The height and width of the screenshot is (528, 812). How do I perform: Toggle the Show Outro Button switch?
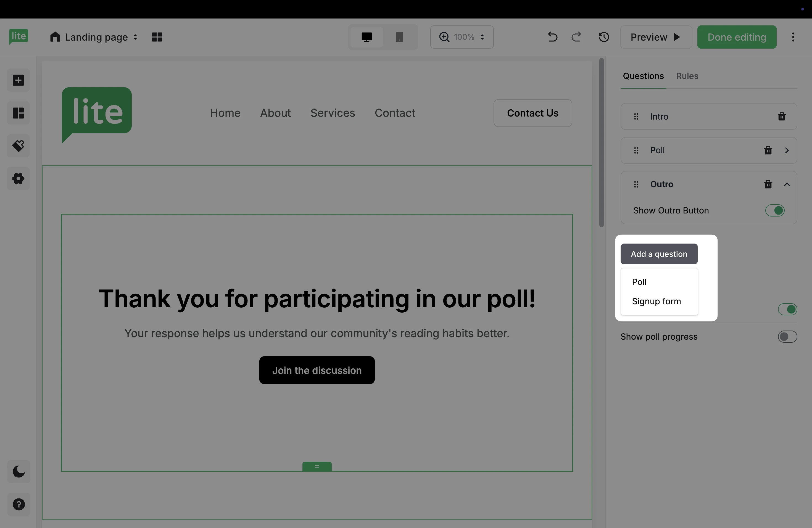(x=774, y=210)
